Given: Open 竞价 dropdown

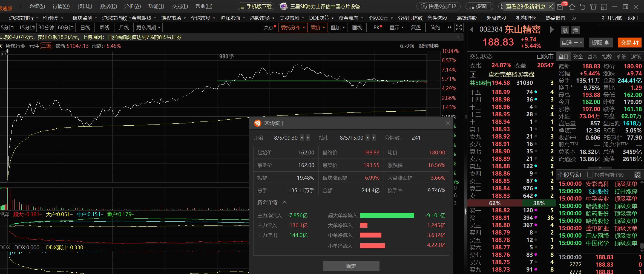Looking at the screenshot, I should [317, 27].
